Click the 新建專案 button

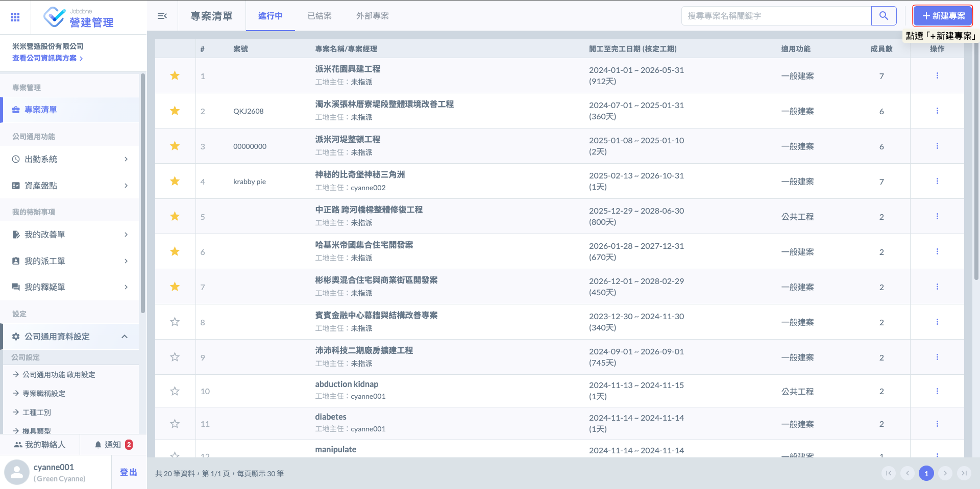coord(943,16)
